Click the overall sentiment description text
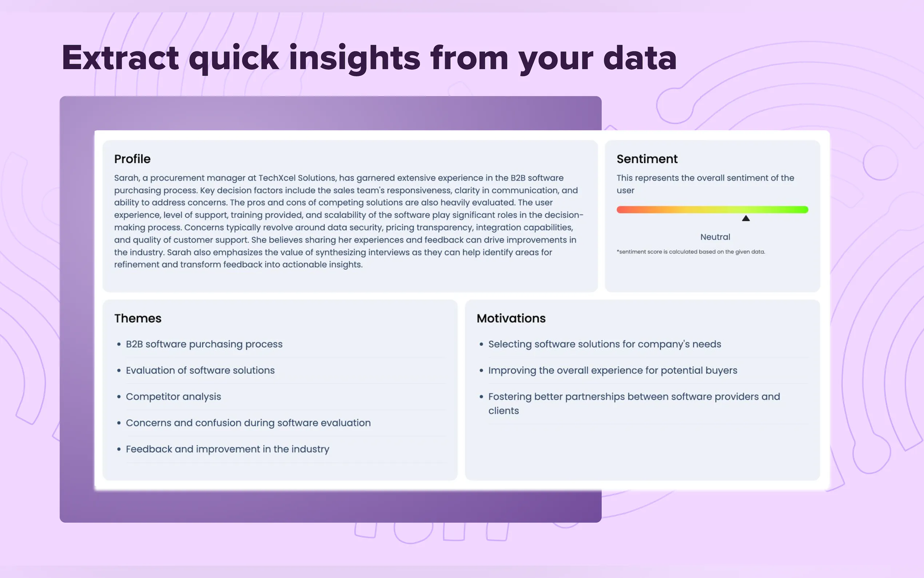This screenshot has height=578, width=924. [x=705, y=184]
